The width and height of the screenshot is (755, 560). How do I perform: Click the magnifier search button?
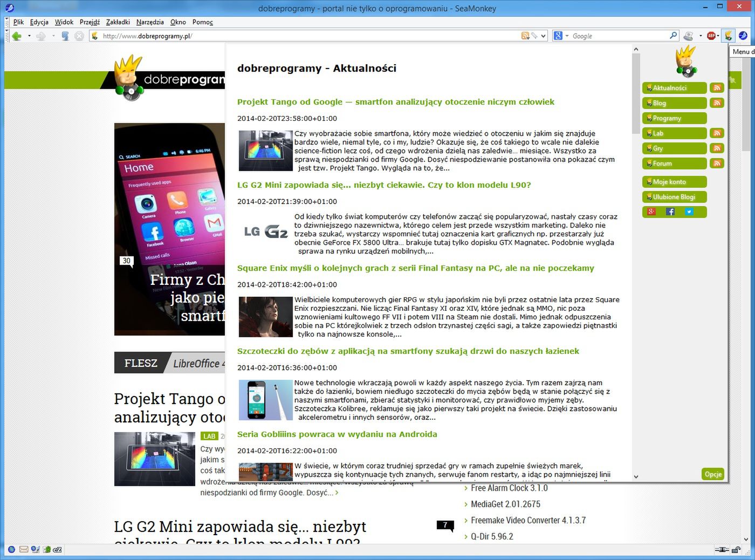tap(673, 36)
